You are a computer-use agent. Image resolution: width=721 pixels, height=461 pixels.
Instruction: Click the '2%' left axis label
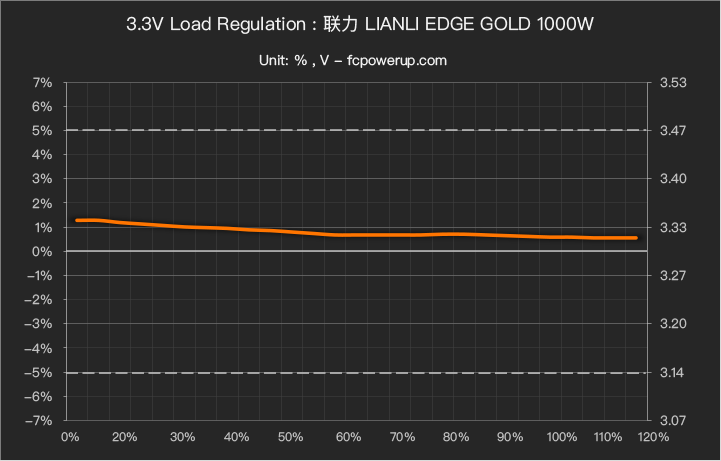coord(42,203)
